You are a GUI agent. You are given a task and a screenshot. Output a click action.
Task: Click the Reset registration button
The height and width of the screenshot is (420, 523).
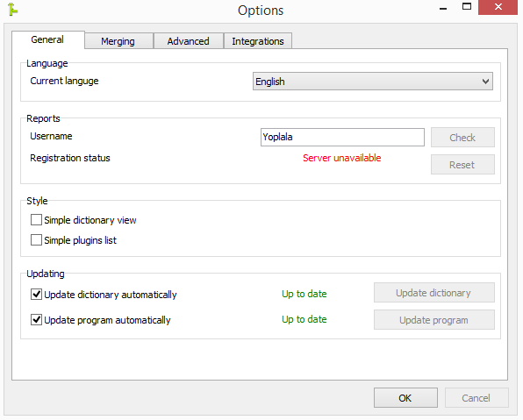pos(462,164)
